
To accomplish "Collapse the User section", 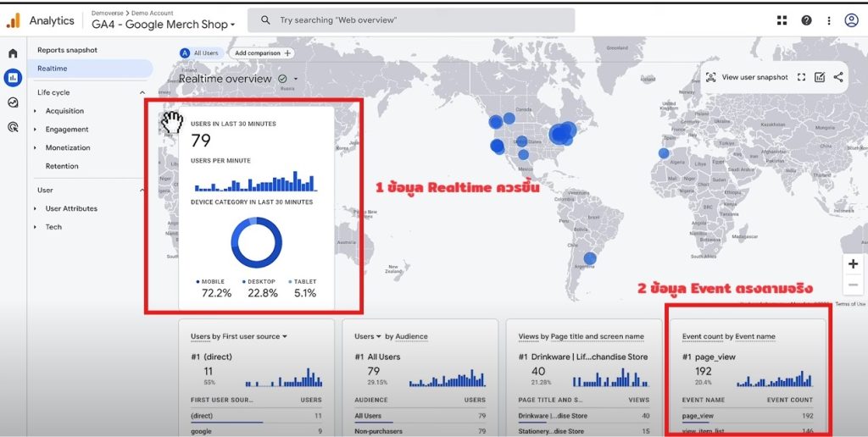I will pos(142,190).
